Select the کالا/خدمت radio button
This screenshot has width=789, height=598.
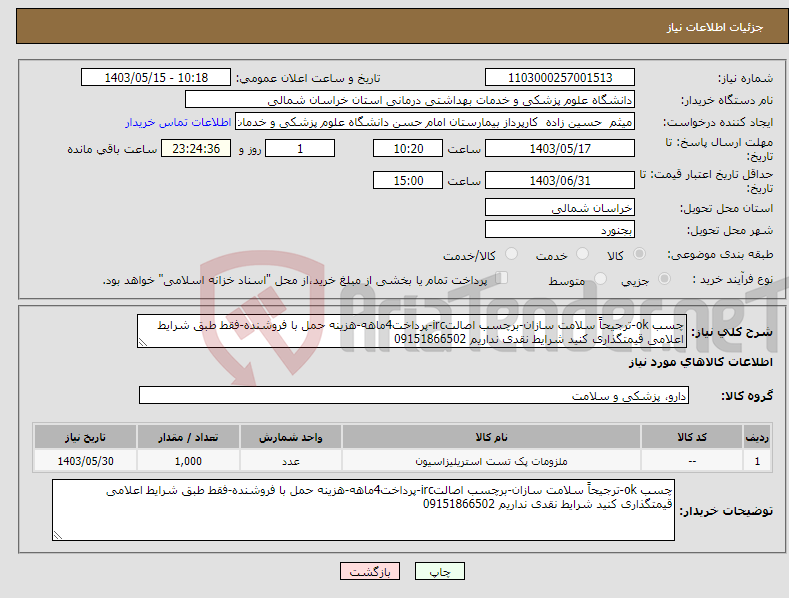tap(511, 254)
